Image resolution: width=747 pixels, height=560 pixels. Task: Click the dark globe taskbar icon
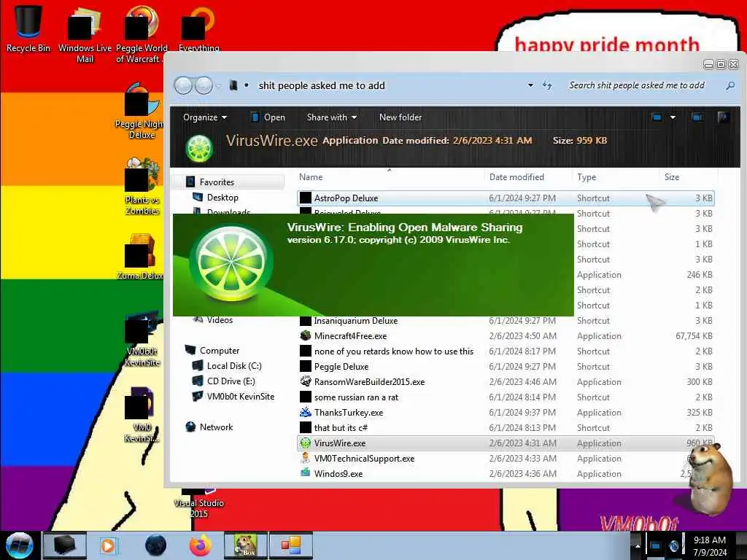click(156, 545)
